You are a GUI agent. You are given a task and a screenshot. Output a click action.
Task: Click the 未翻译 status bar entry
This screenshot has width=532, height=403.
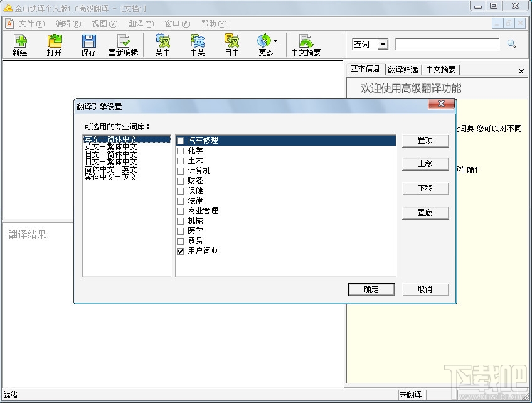click(x=410, y=394)
